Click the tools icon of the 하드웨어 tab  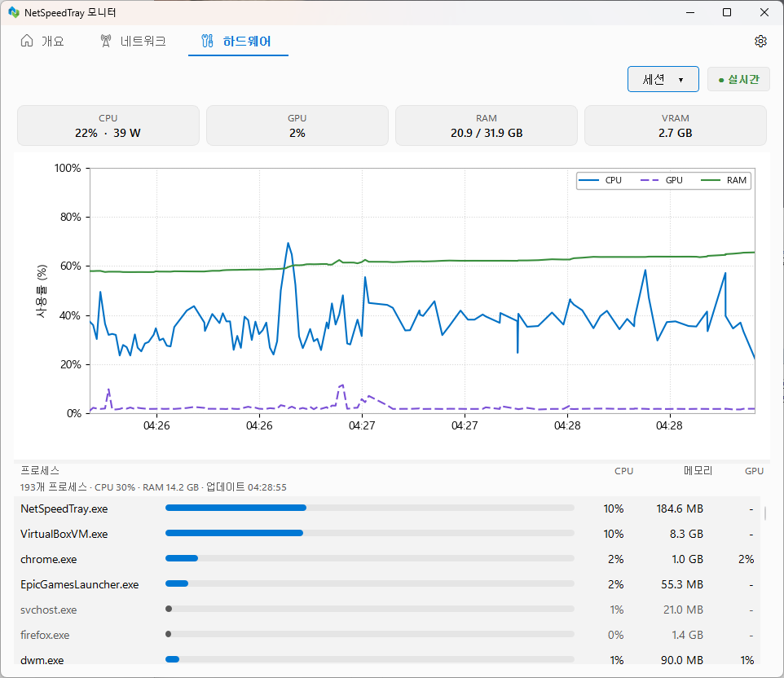(207, 41)
